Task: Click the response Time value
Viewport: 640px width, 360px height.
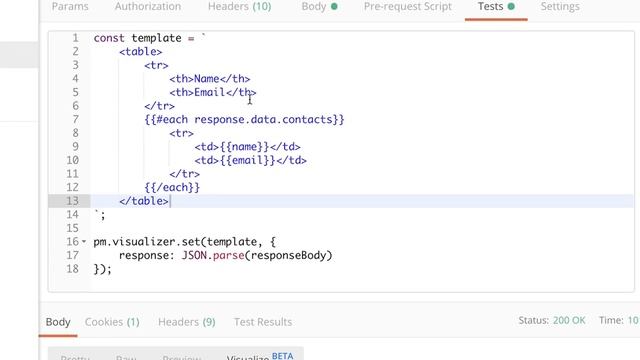Action: [633, 320]
